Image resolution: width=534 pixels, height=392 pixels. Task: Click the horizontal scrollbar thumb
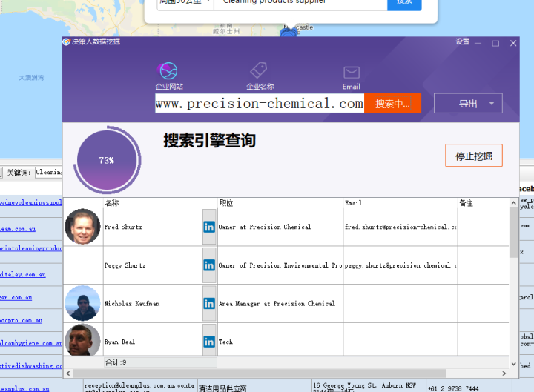260,373
